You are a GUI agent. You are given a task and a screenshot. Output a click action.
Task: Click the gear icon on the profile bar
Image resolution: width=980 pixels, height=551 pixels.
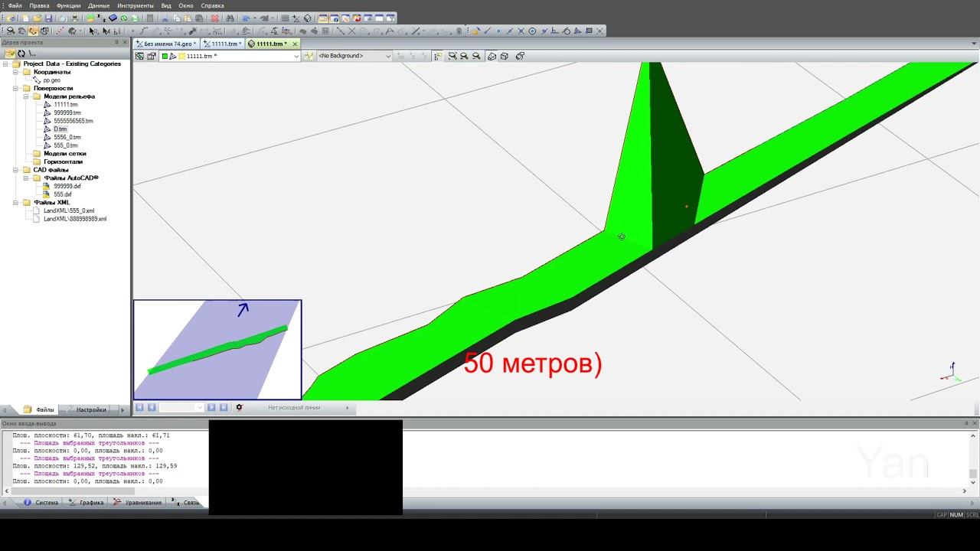[x=239, y=408]
